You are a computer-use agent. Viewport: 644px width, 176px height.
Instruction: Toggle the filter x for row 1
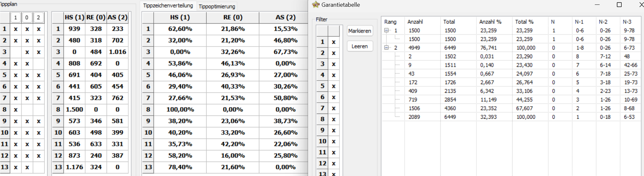click(x=334, y=42)
